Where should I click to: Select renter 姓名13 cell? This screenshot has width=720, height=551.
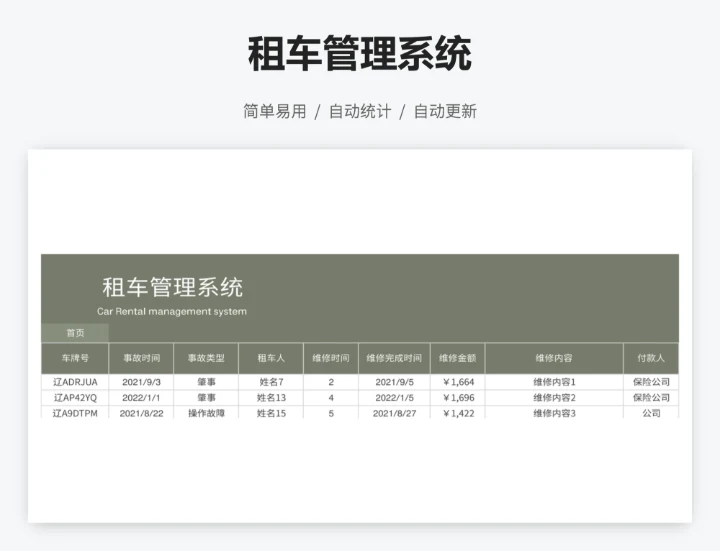pos(271,398)
